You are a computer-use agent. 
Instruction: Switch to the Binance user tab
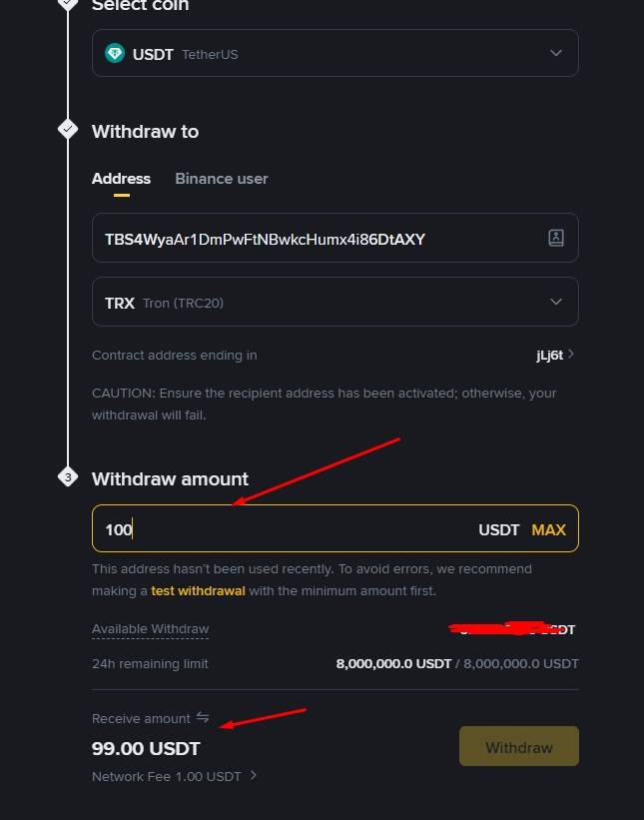(x=221, y=179)
